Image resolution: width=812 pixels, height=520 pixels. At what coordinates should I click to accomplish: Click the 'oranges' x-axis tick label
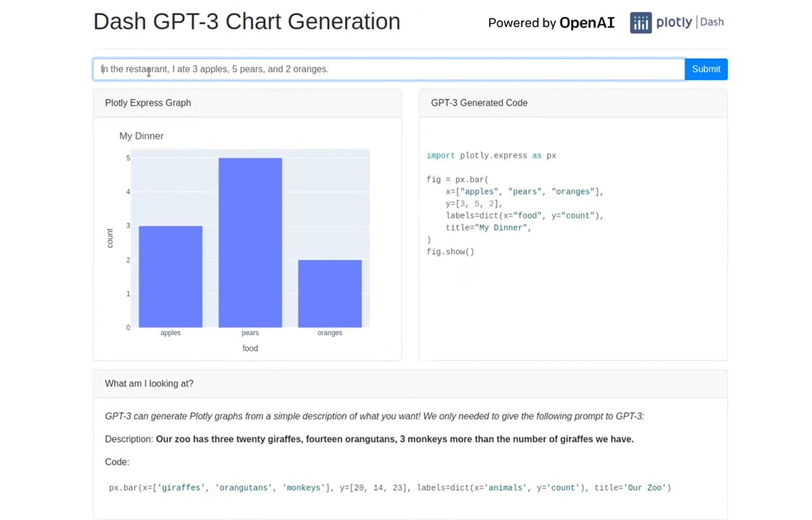coord(330,333)
